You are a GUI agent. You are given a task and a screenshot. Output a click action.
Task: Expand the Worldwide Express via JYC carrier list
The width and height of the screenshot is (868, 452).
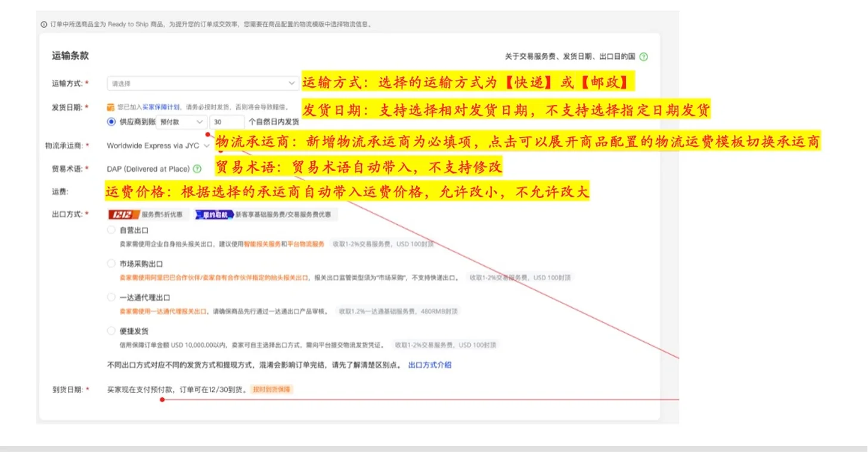206,145
